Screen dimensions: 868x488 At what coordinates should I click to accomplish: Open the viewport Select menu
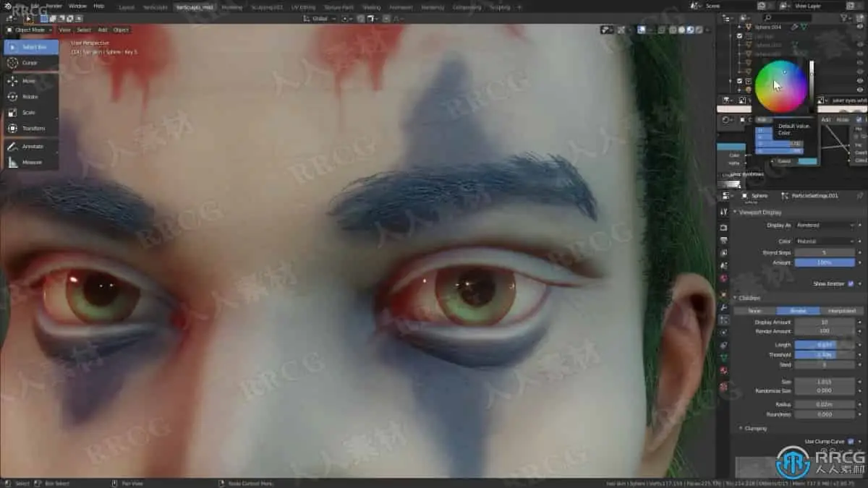(84, 30)
